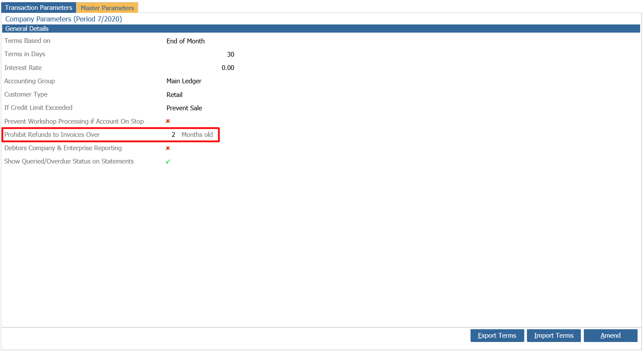
Task: Toggle Debtors Company & Enterprise Reporting cross
Action: (168, 148)
